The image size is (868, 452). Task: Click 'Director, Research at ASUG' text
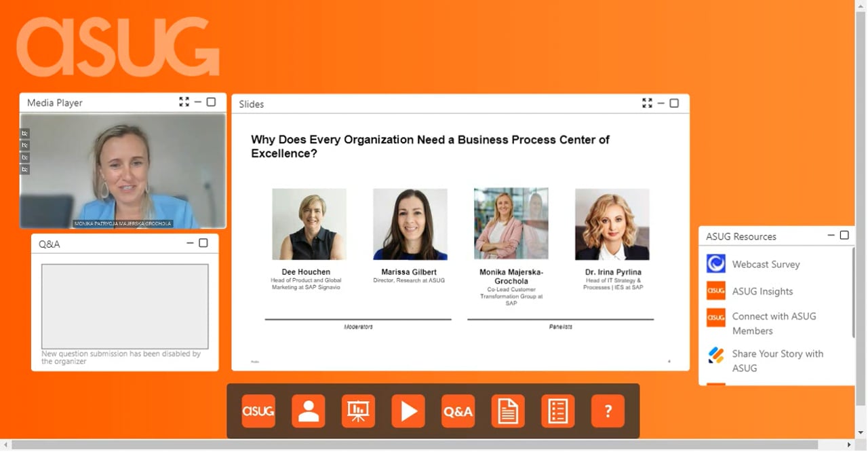coord(409,280)
